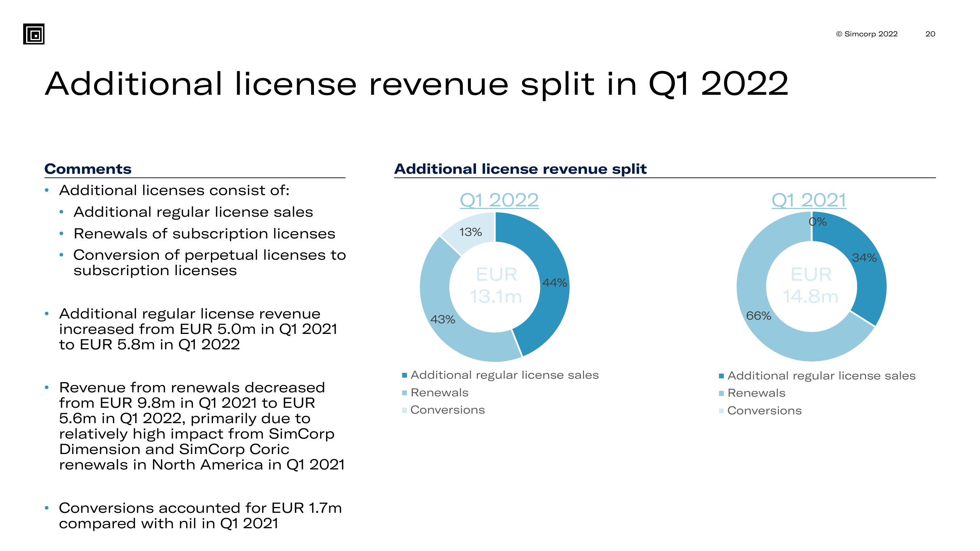Click the sub-bullet 'Renewals of subscription licenses'
This screenshot has height=551, width=980.
204,234
